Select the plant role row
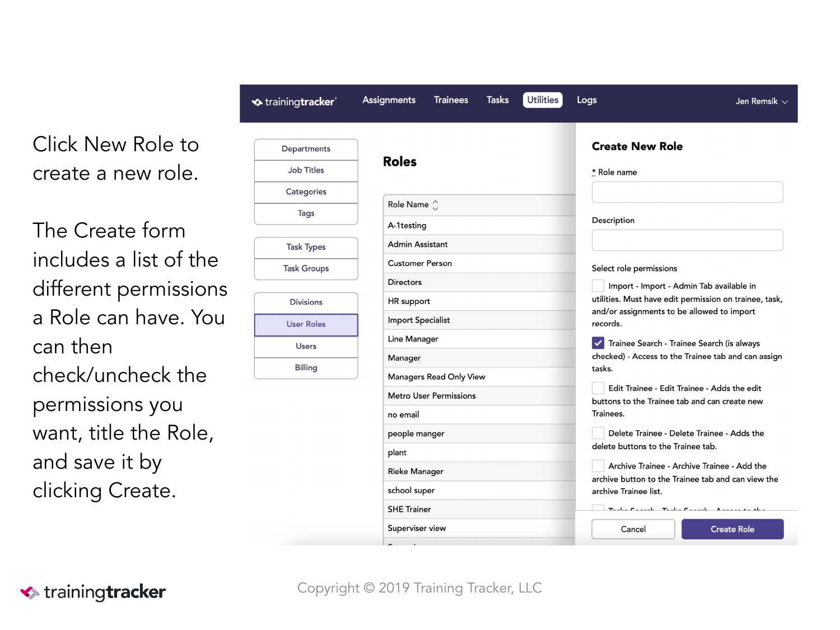This screenshot has width=840, height=630. 479,452
